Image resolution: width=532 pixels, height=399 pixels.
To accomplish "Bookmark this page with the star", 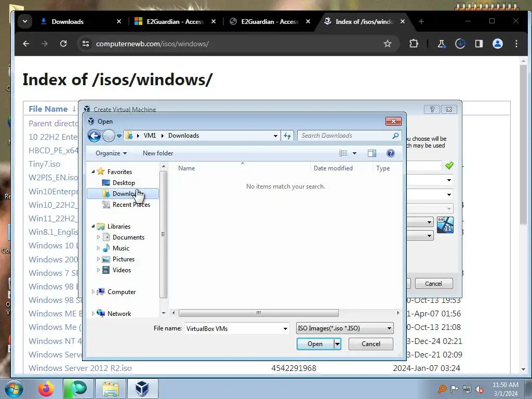I will click(388, 44).
